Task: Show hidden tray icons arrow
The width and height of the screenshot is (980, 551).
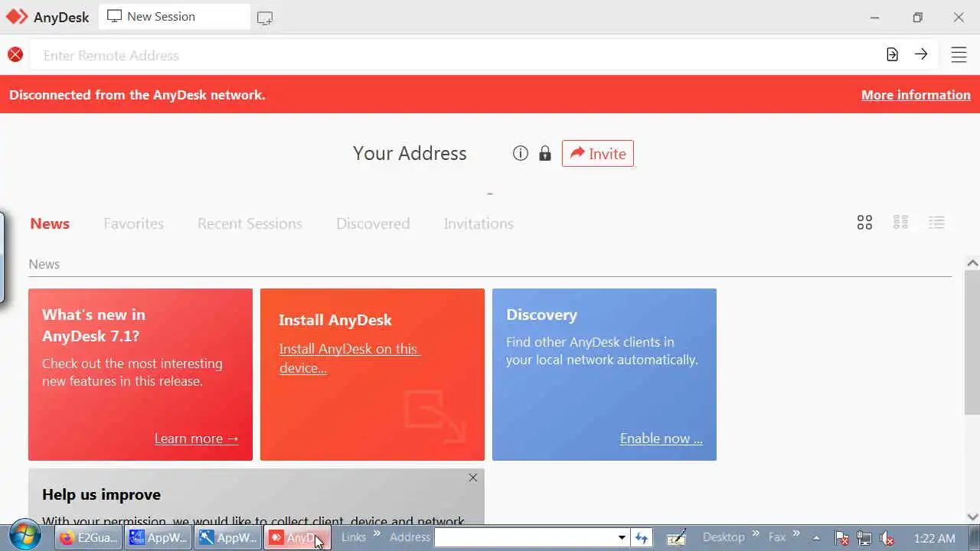Action: click(816, 538)
